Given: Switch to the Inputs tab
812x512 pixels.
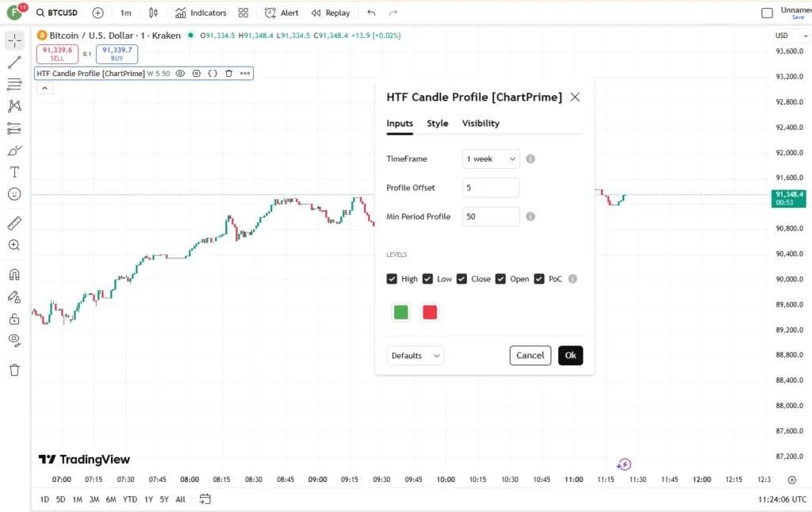Looking at the screenshot, I should tap(400, 123).
